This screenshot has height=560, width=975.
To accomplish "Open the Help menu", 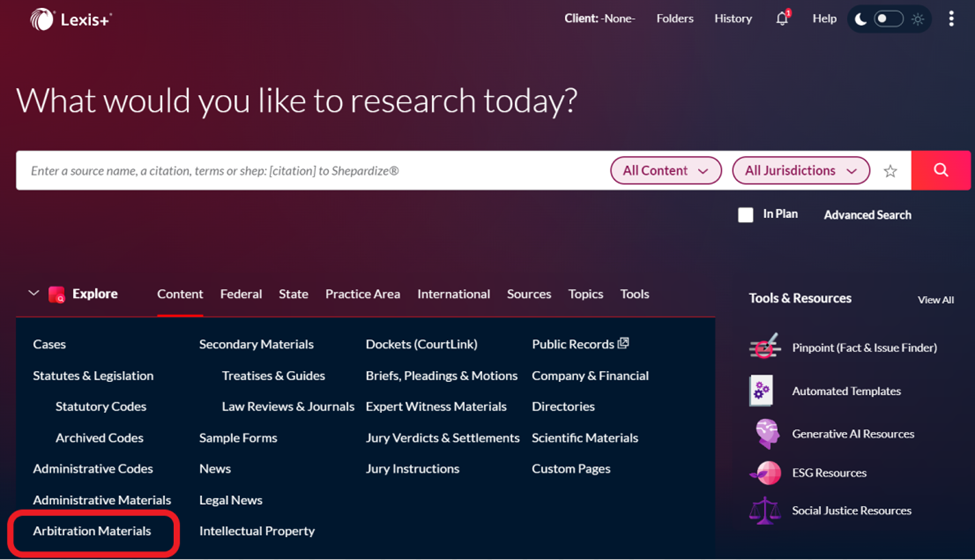I will [824, 19].
